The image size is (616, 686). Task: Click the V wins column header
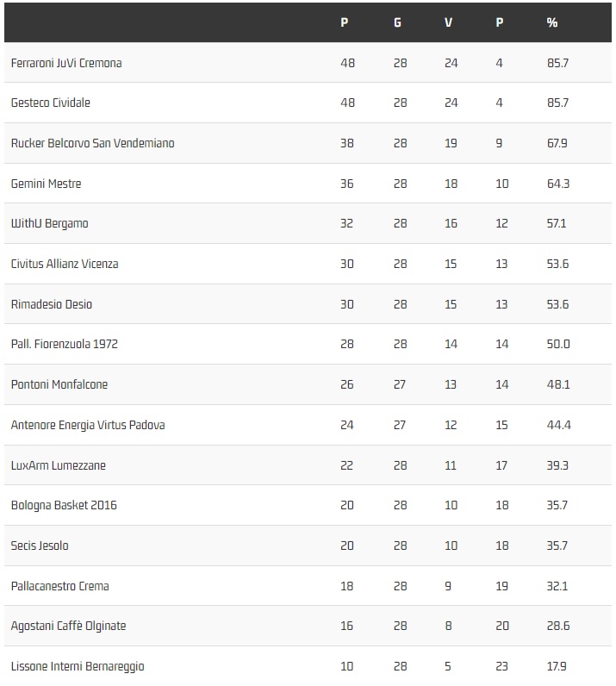click(x=448, y=22)
